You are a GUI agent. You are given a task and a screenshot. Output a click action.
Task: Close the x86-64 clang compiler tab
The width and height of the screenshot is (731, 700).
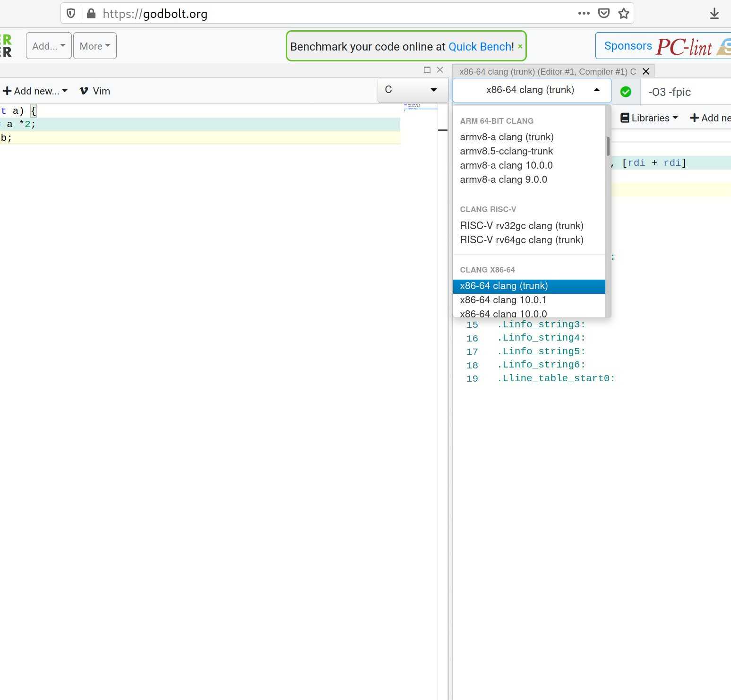click(646, 71)
